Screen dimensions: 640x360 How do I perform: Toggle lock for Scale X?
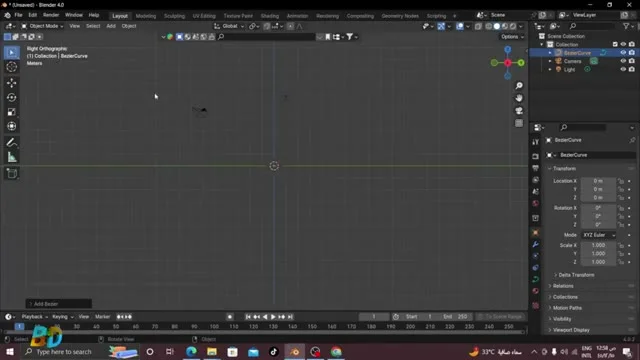[x=620, y=245]
